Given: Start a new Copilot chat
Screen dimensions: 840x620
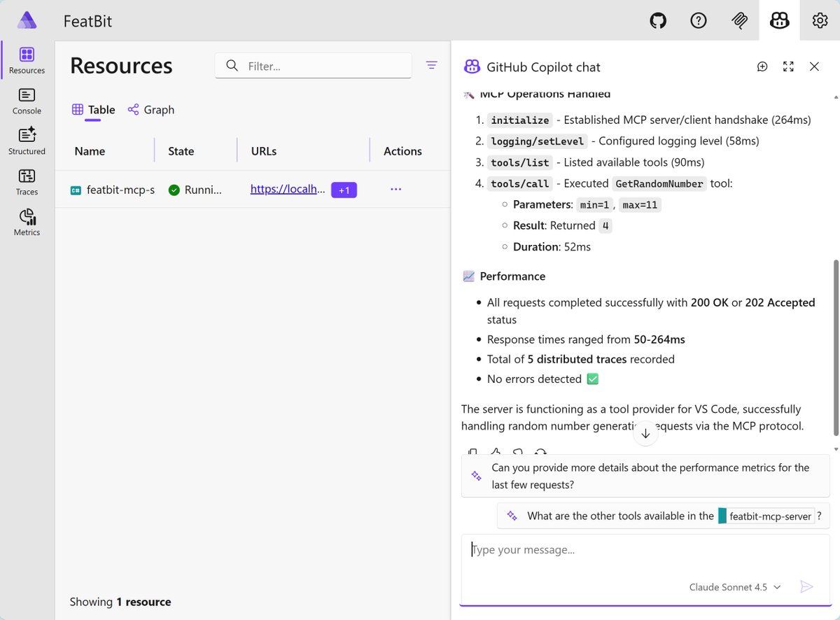Looking at the screenshot, I should [763, 66].
